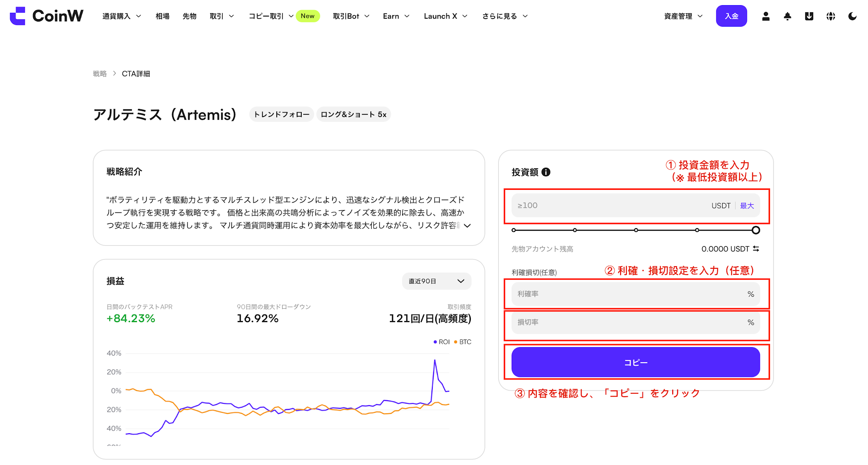Click the 最大 max amount link
This screenshot has height=465, width=868.
(x=747, y=206)
